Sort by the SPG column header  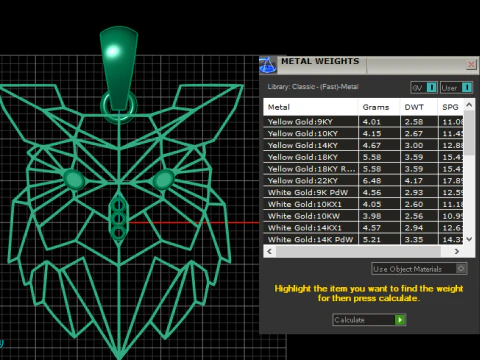450,107
